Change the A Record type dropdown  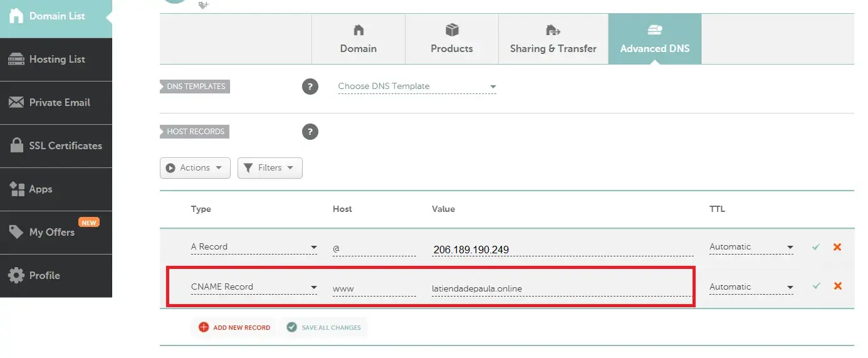254,247
